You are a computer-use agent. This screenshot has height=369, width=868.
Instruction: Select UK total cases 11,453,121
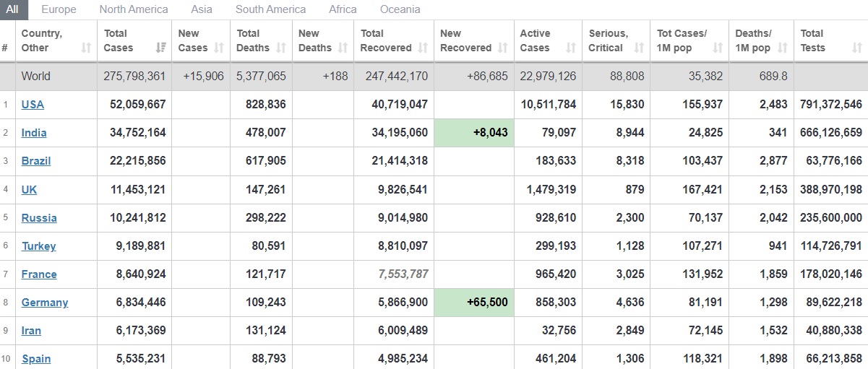(137, 190)
